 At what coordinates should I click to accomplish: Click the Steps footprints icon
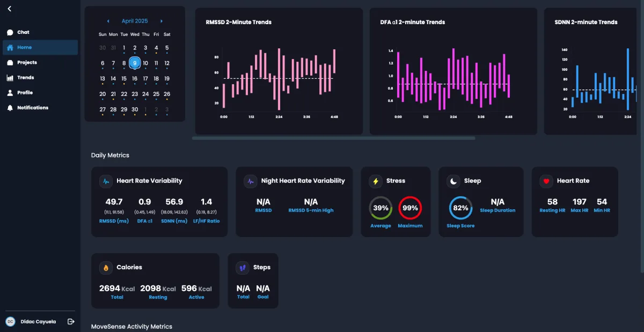(x=243, y=268)
